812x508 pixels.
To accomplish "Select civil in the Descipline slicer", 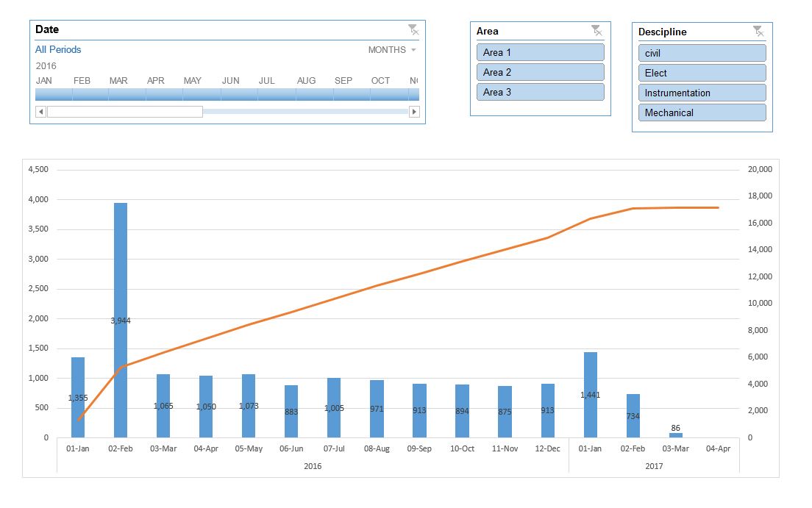I will point(702,53).
